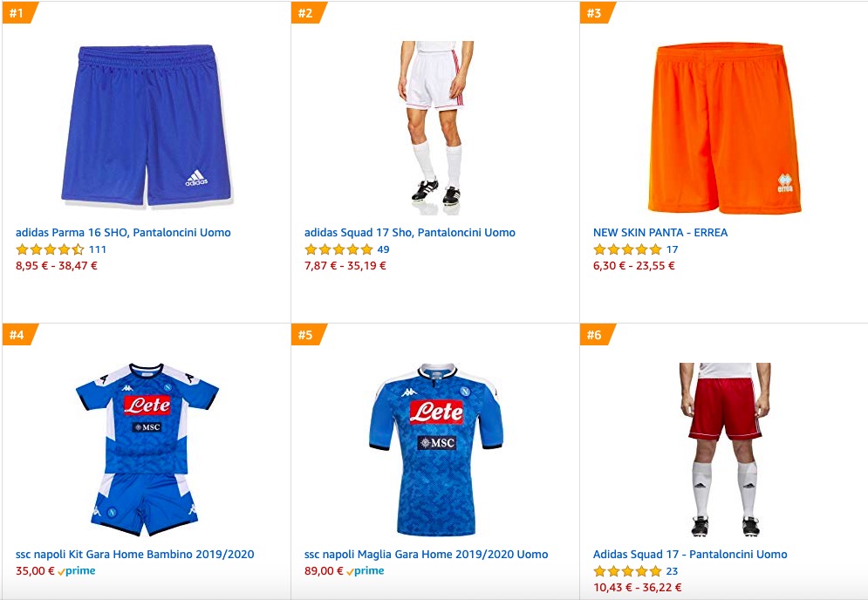The width and height of the screenshot is (868, 600).
Task: Open the Napoli kids kit image
Action: pos(145,448)
